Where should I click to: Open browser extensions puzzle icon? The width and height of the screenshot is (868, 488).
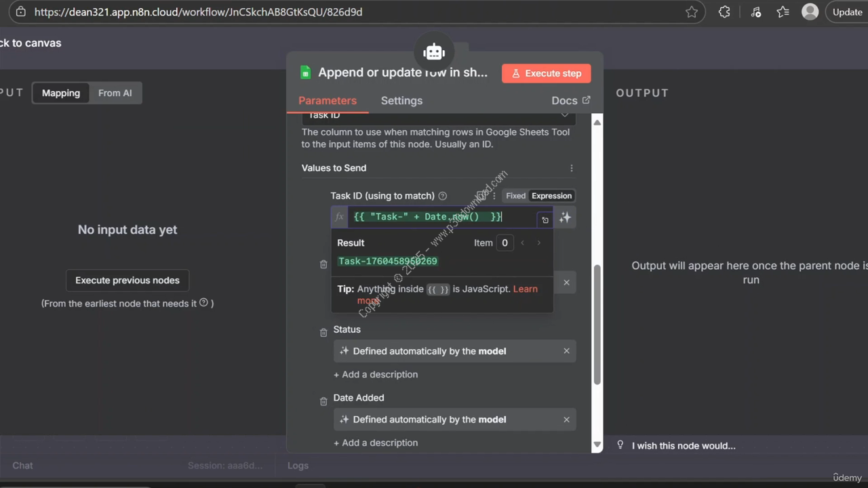pyautogui.click(x=724, y=12)
